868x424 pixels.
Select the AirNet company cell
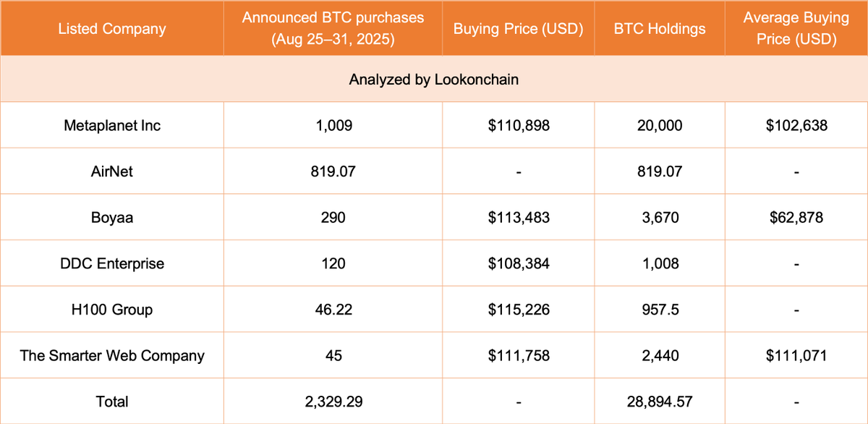tap(111, 171)
